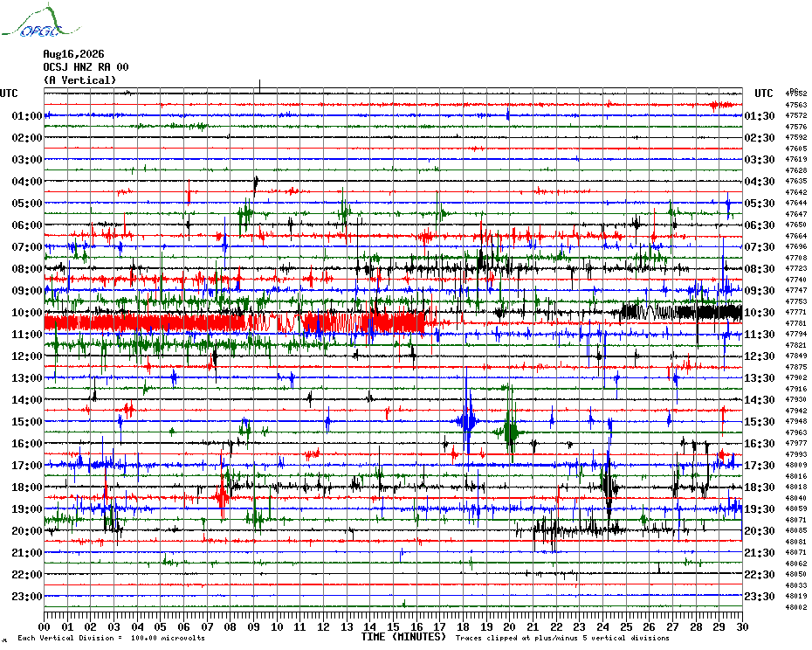Click the station label OCSJ HNZ RA 00
Screen dimensions: 812x650
pyautogui.click(x=86, y=67)
